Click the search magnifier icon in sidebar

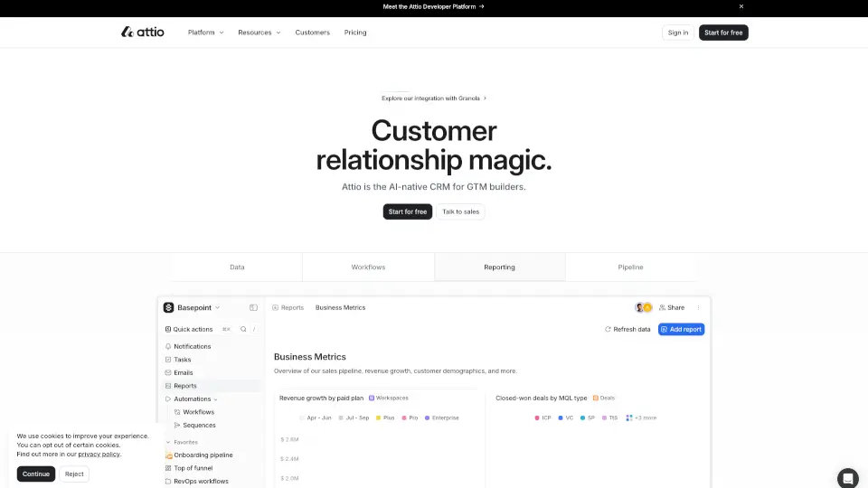click(x=243, y=329)
